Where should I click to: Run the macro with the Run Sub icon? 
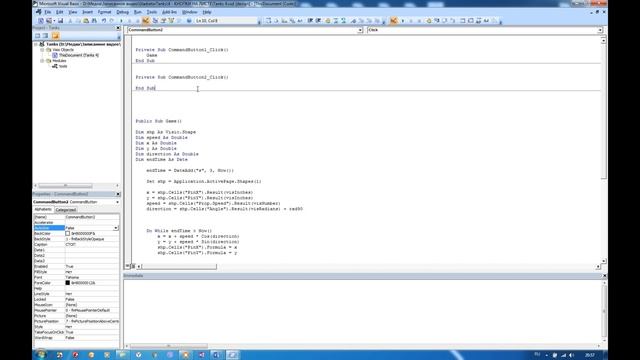point(121,20)
